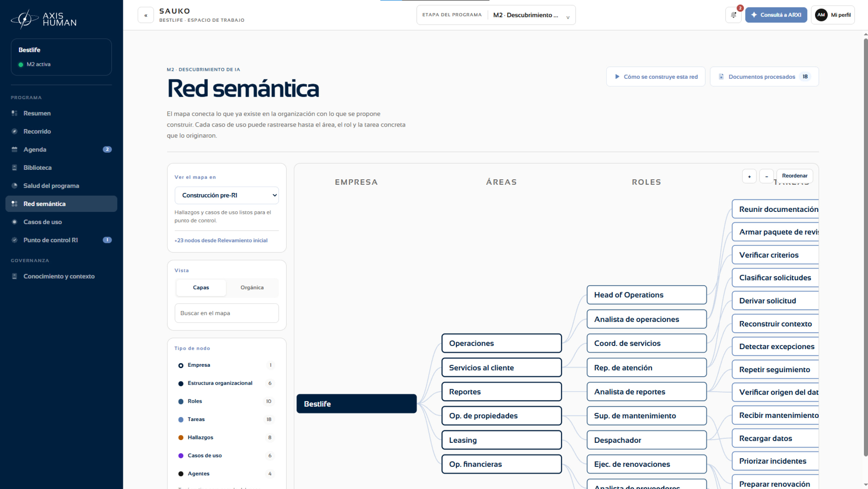This screenshot has width=868, height=489.
Task: Open the Etapa del programa dropdown
Action: pyautogui.click(x=496, y=15)
